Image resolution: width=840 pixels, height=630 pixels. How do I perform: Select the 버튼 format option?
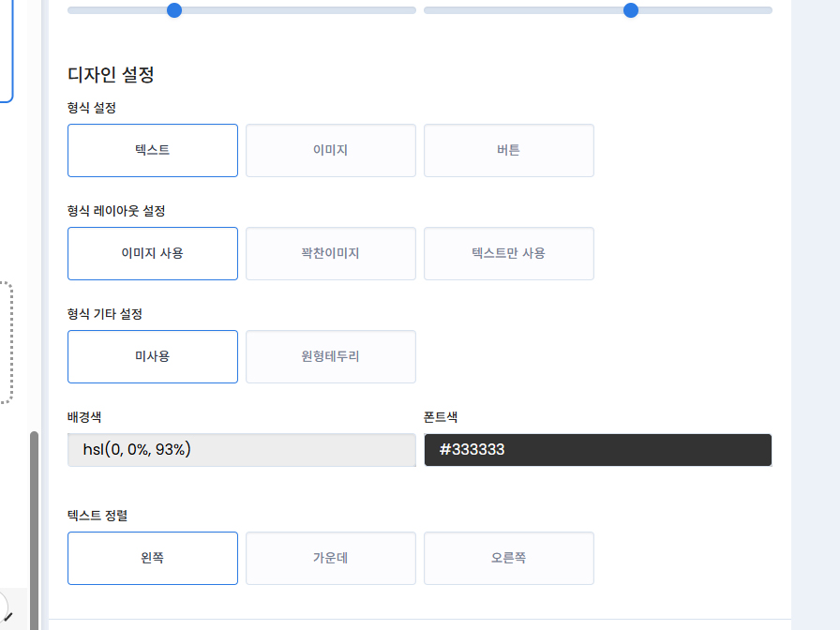tap(508, 150)
